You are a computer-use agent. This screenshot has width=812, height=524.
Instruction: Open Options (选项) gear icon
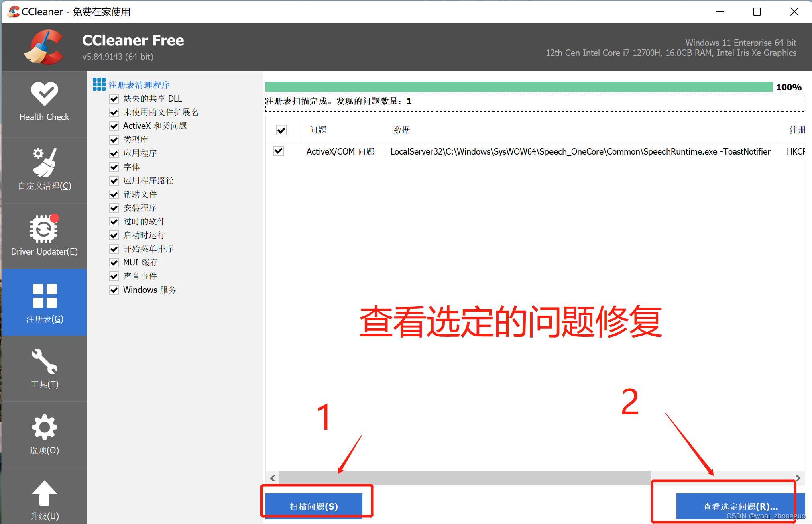pos(44,427)
